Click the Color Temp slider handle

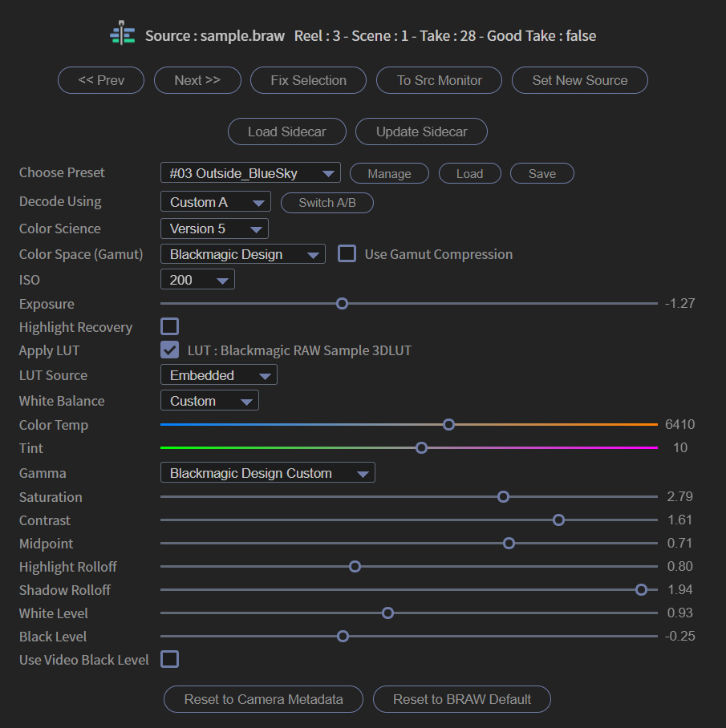pos(448,424)
